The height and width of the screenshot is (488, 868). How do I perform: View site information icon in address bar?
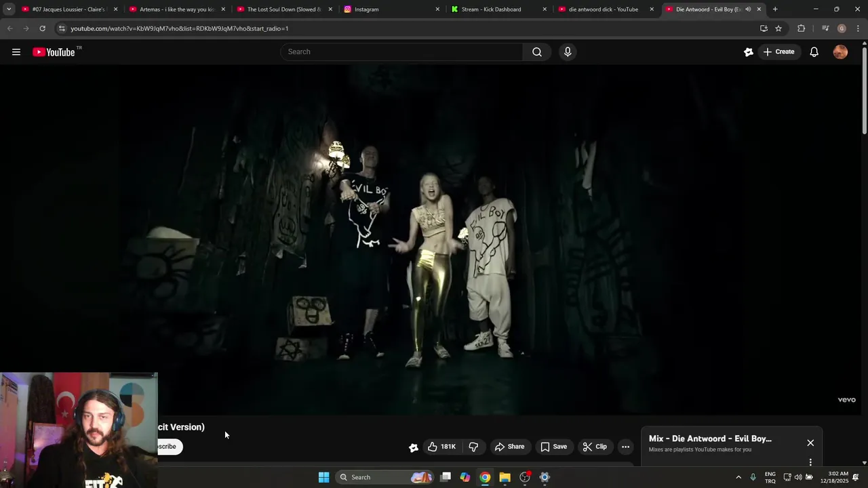(x=62, y=28)
